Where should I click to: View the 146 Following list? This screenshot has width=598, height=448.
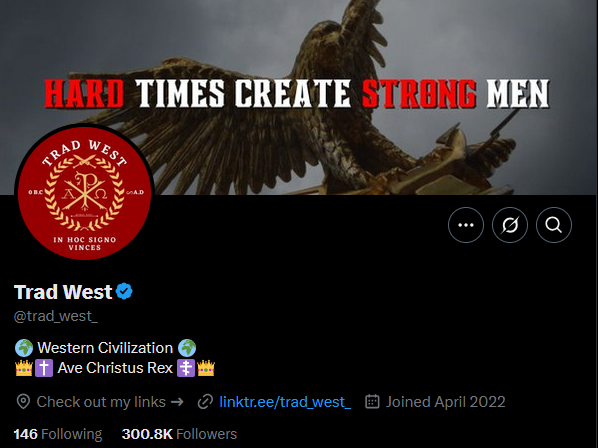point(58,434)
